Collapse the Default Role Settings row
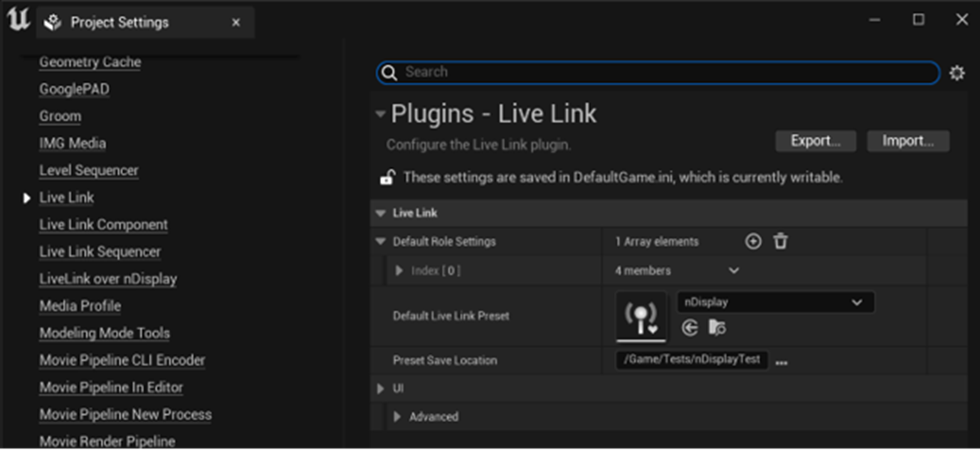 coord(380,242)
